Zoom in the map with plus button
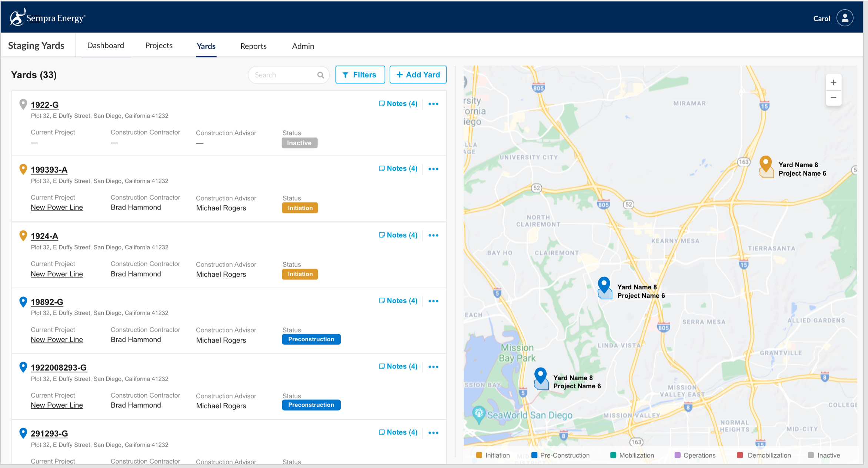The width and height of the screenshot is (868, 468). click(833, 83)
